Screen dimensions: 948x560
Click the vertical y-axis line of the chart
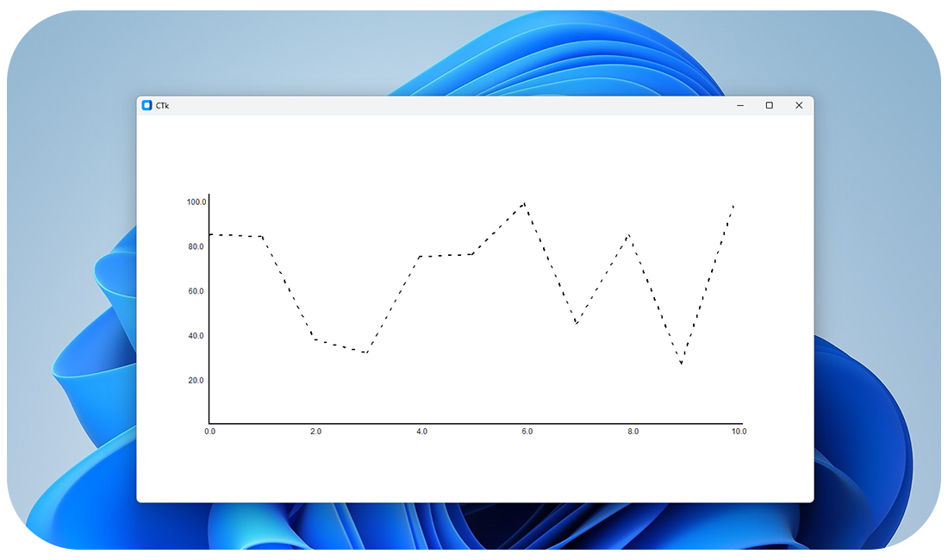[x=209, y=310]
